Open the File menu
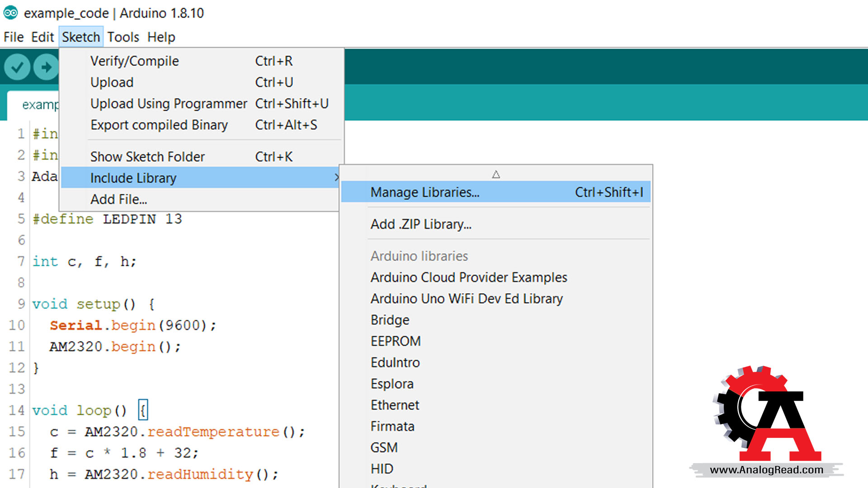Image resolution: width=868 pixels, height=488 pixels. pyautogui.click(x=14, y=37)
